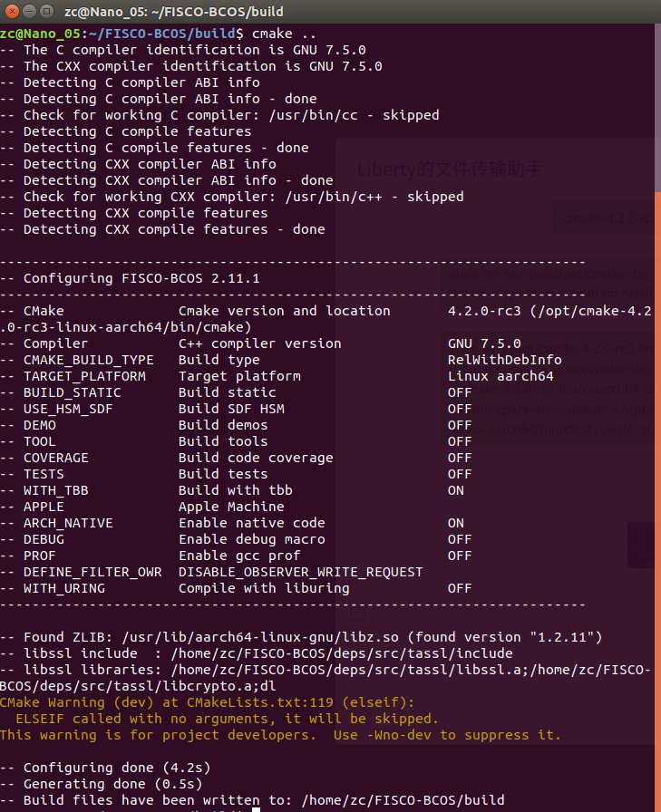Minimize the terminal window
The height and width of the screenshot is (812, 661).
coord(29,11)
